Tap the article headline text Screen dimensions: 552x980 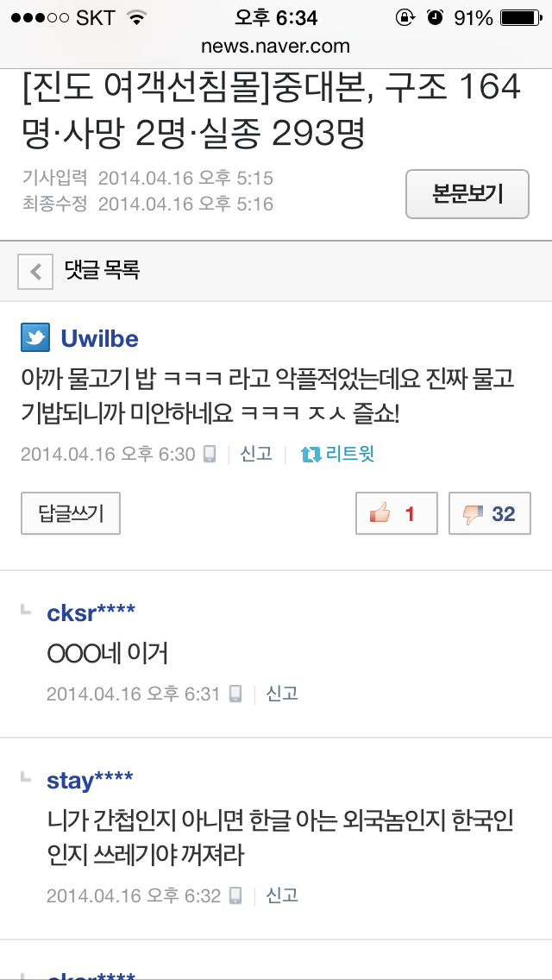coord(272,111)
